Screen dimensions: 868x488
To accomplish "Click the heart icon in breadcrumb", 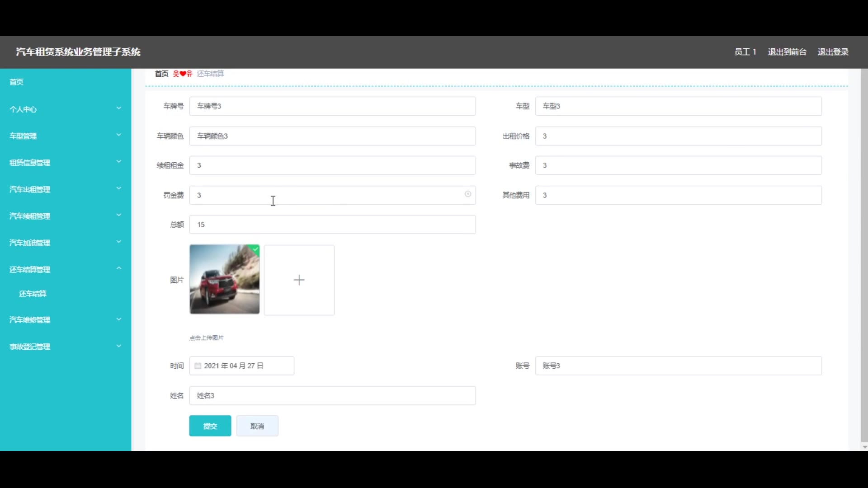I will pos(183,74).
